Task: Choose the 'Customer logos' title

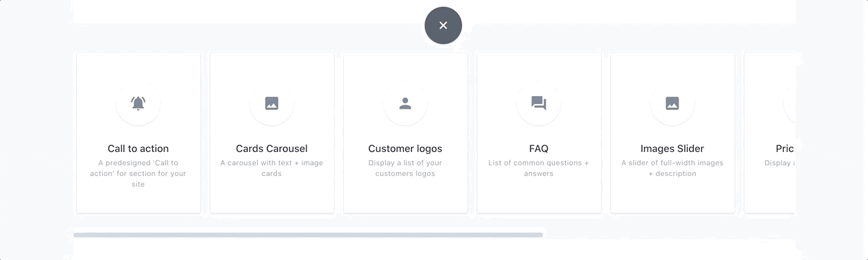Action: 405,149
